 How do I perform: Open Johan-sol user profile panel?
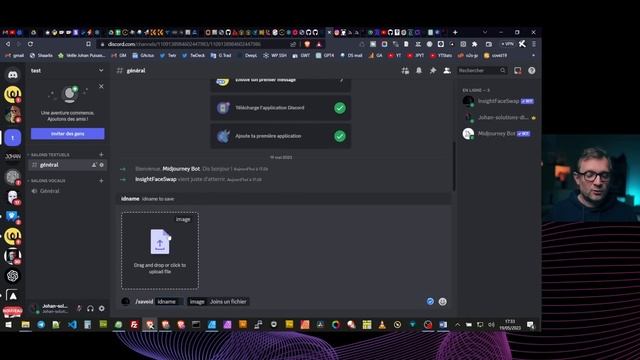[50, 309]
